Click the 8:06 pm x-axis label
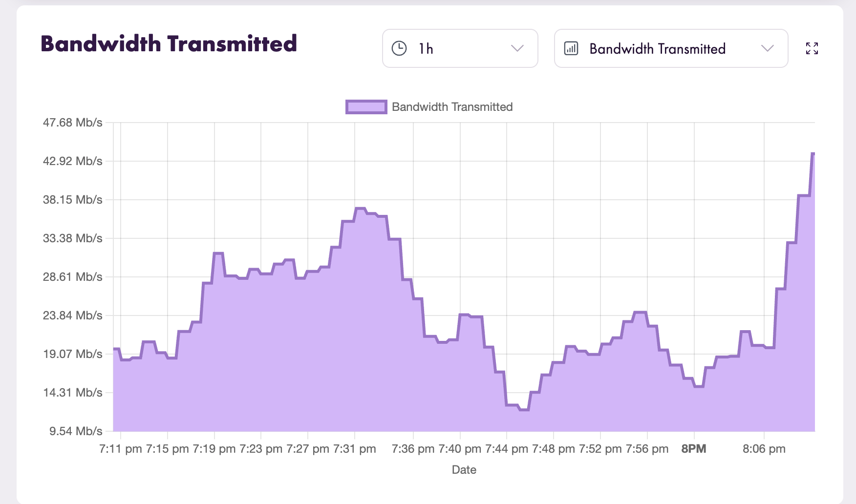856x504 pixels. point(764,449)
